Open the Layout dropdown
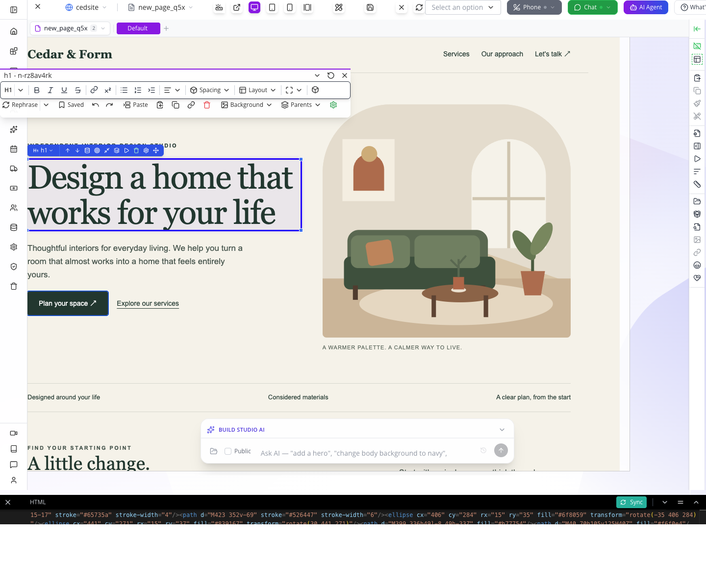The width and height of the screenshot is (706, 588). coord(257,90)
